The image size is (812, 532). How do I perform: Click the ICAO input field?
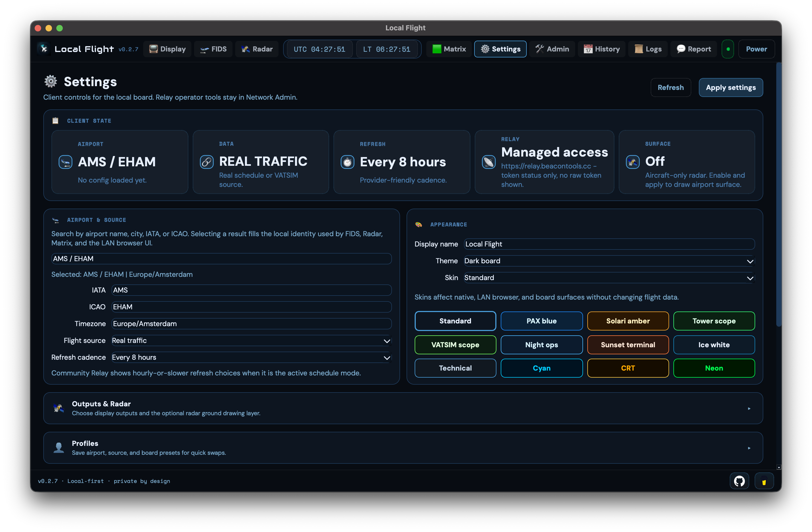click(251, 307)
